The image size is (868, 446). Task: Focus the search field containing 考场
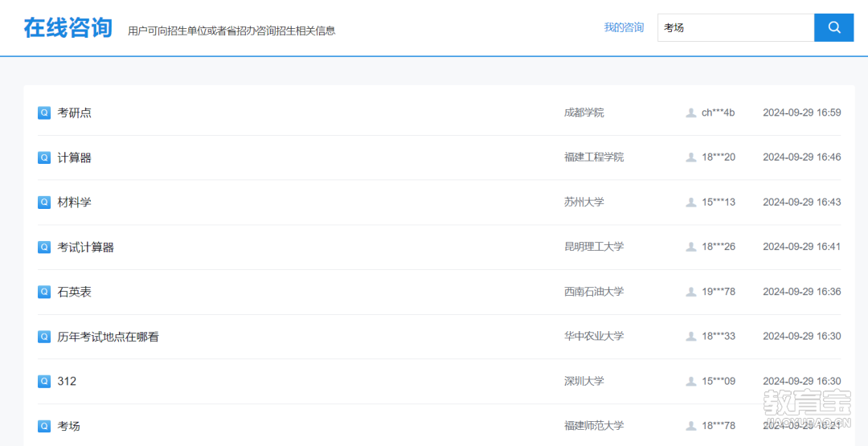tap(735, 27)
